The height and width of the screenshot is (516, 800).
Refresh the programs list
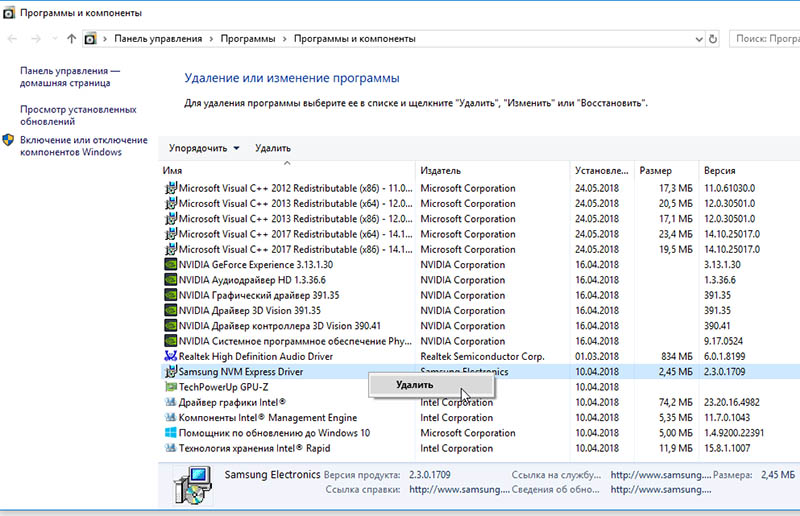click(713, 39)
